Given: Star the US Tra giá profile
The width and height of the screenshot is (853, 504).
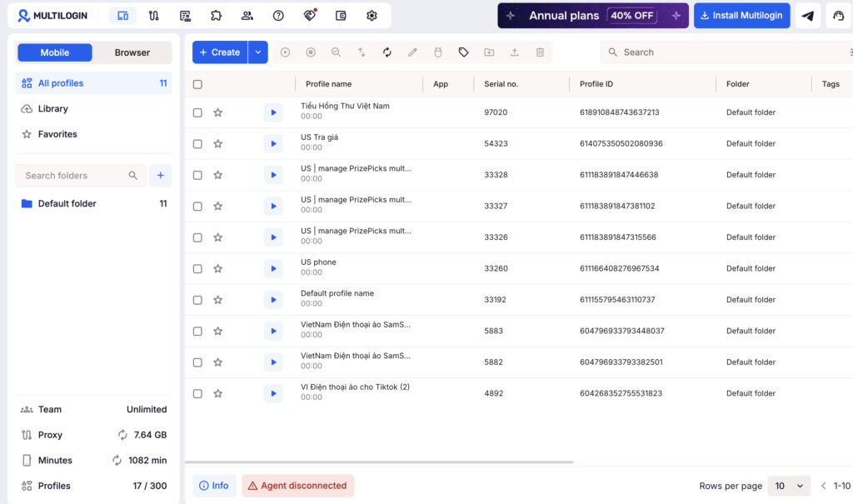Looking at the screenshot, I should pos(217,143).
